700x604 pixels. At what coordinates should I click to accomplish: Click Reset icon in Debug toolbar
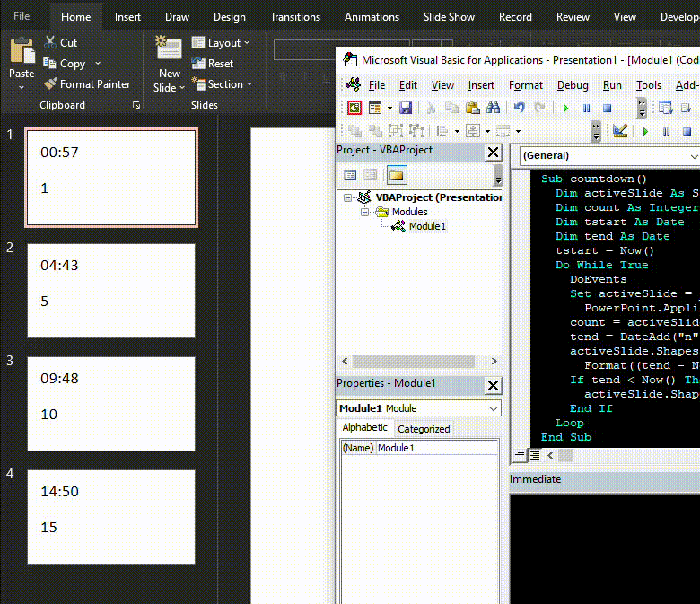point(687,131)
